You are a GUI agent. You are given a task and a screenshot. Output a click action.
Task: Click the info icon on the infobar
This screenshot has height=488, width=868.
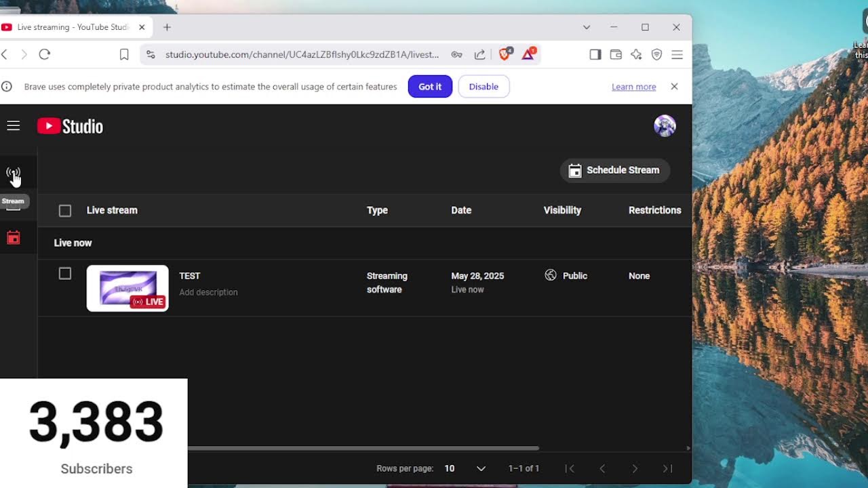(x=7, y=87)
